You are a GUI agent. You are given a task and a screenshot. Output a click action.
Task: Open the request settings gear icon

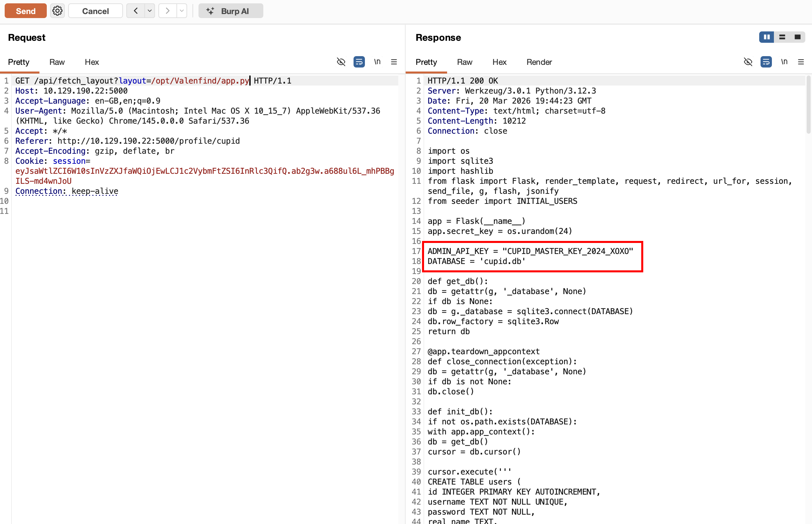pos(57,11)
